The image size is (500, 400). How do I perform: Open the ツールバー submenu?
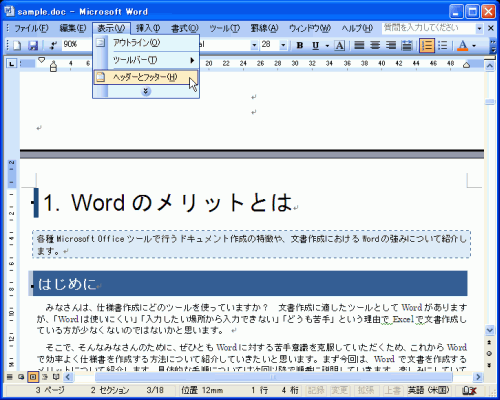(146, 60)
